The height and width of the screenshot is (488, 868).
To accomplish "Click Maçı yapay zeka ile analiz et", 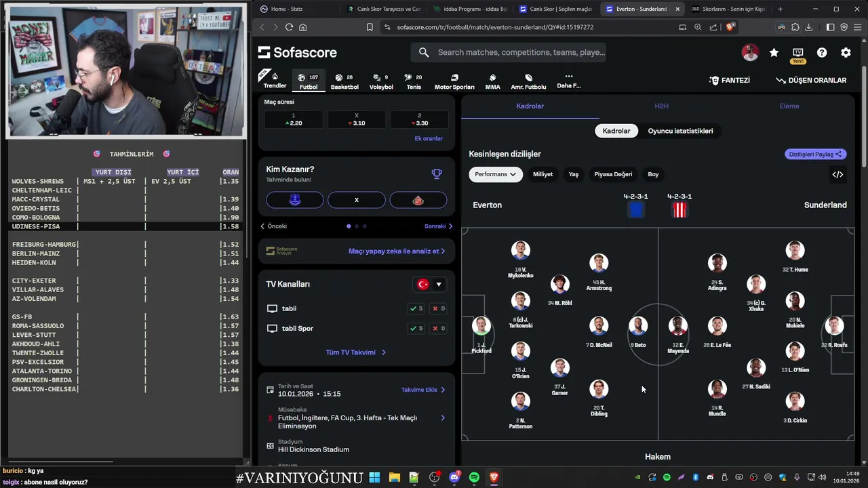I will [397, 251].
